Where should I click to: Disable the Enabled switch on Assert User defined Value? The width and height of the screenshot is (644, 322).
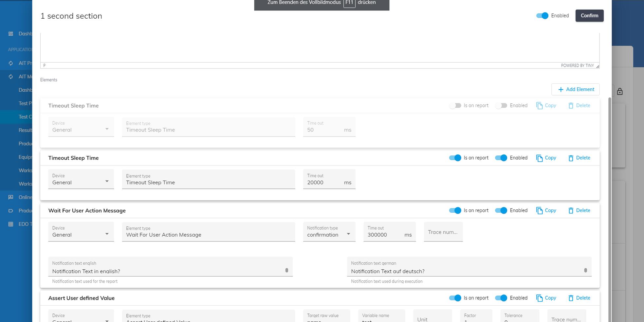pyautogui.click(x=501, y=298)
